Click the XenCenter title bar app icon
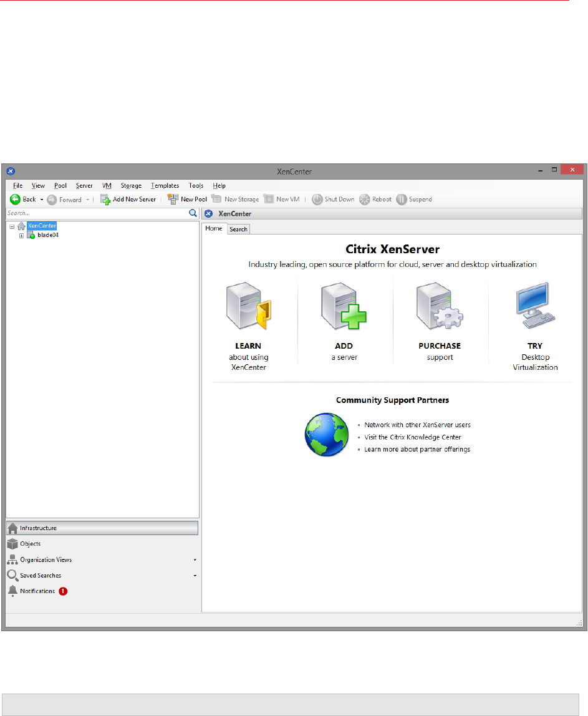Image resolution: width=588 pixels, height=716 pixels. [11, 172]
